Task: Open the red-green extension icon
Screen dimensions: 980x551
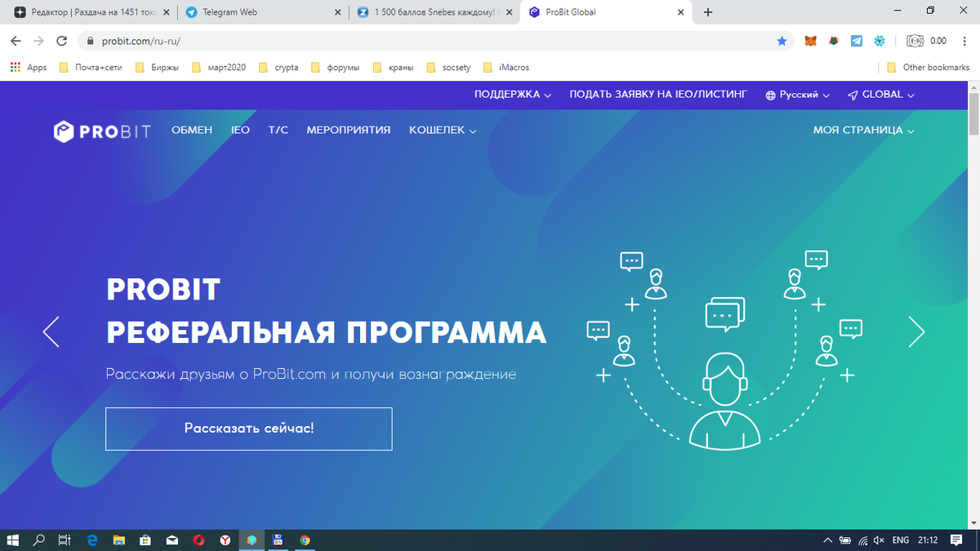Action: click(x=834, y=40)
